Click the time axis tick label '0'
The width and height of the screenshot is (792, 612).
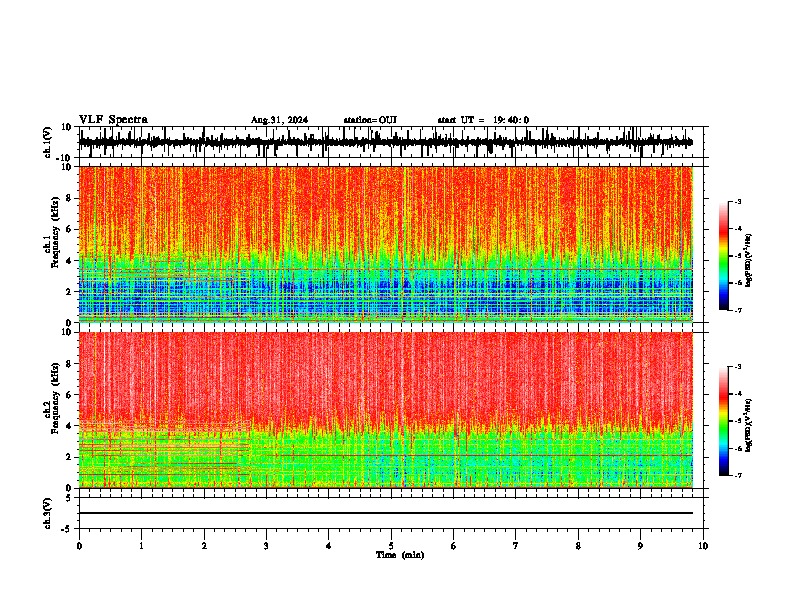[79, 546]
